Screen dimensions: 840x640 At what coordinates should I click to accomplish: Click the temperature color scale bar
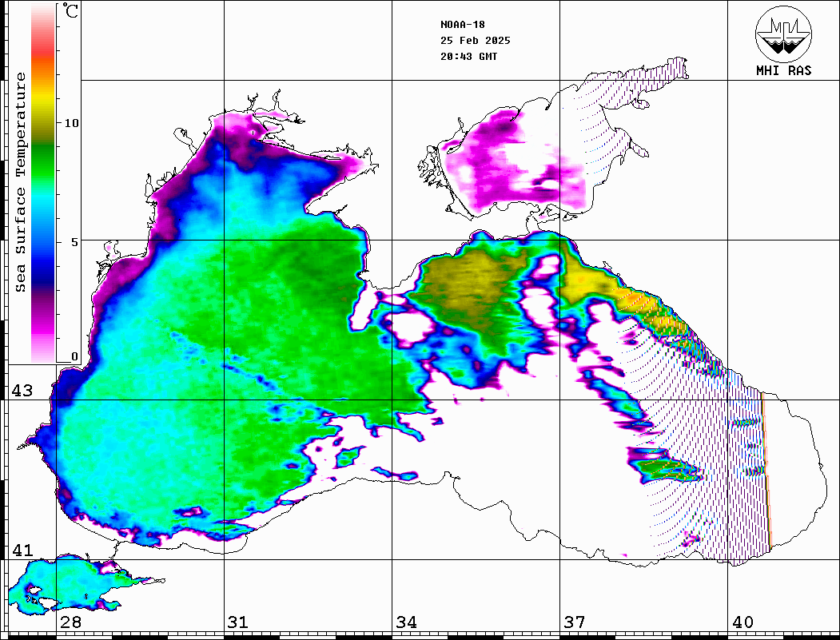point(43,183)
